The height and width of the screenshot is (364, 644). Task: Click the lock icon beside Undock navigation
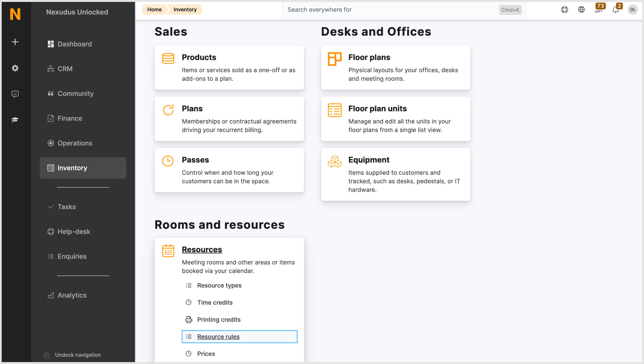pos(47,355)
